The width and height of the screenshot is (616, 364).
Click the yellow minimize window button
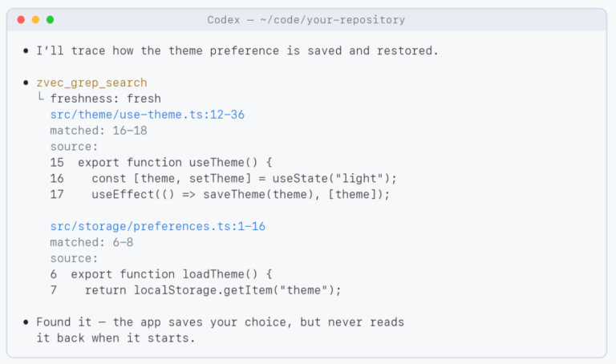point(36,19)
